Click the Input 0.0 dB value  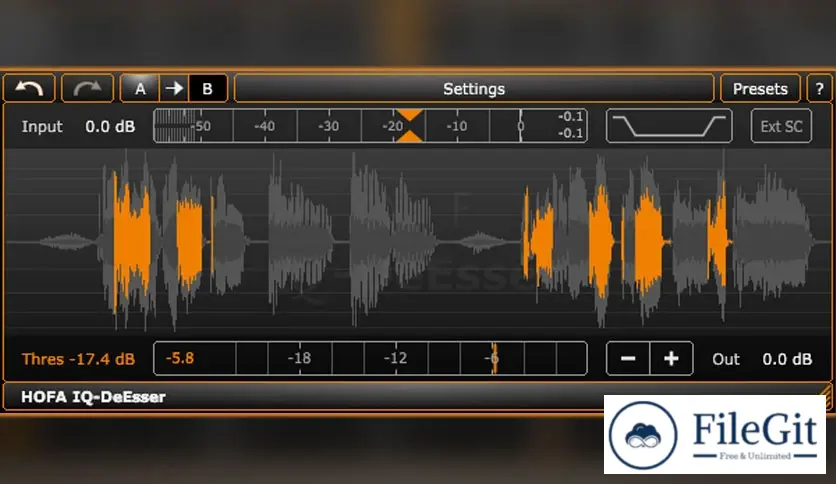click(110, 127)
